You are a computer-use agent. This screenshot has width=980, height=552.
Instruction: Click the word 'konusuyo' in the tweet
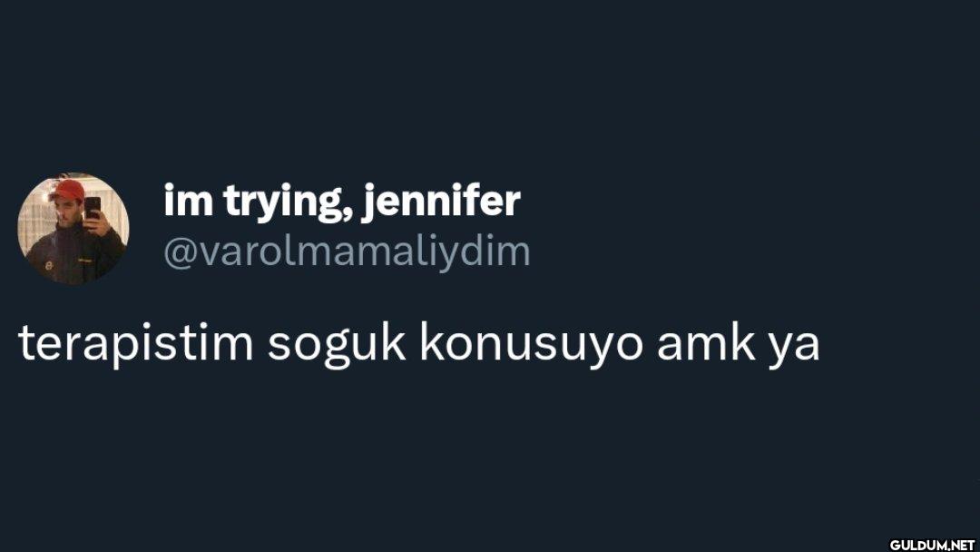[x=531, y=344]
